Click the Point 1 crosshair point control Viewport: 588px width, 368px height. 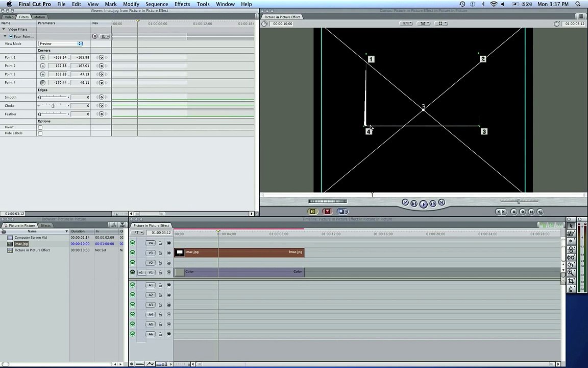click(x=42, y=57)
